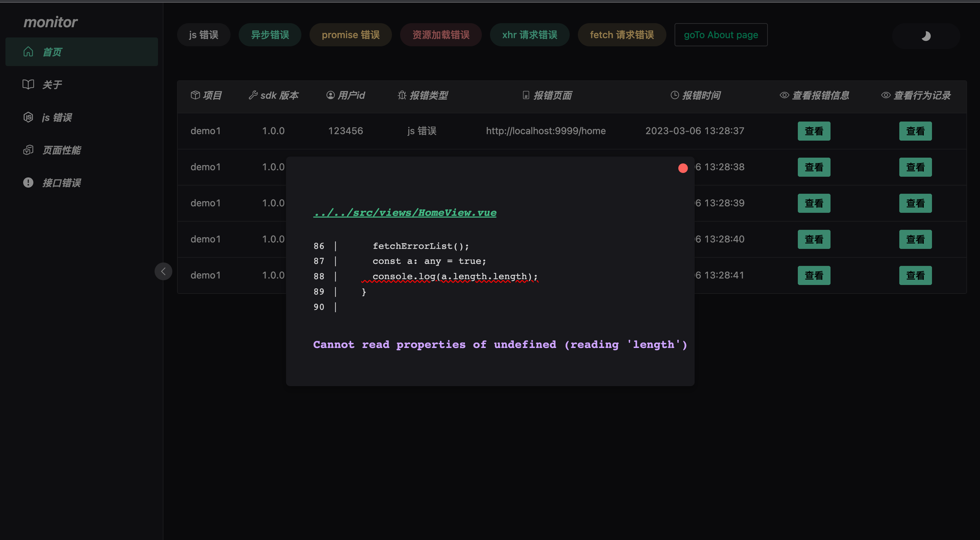Open the 接口错误 menu item
980x540 pixels.
coord(81,182)
